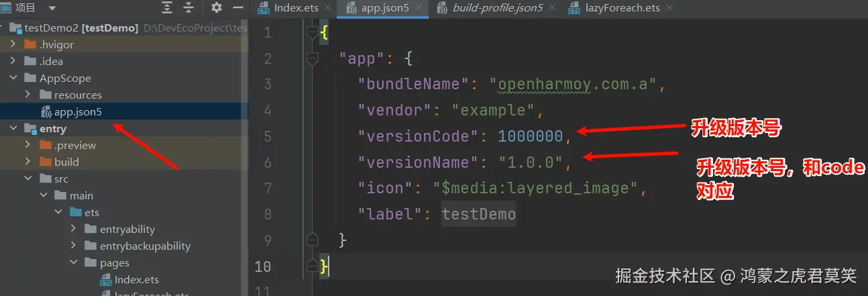Click the Index.ets file icon in tree
868x296 pixels.
105,280
